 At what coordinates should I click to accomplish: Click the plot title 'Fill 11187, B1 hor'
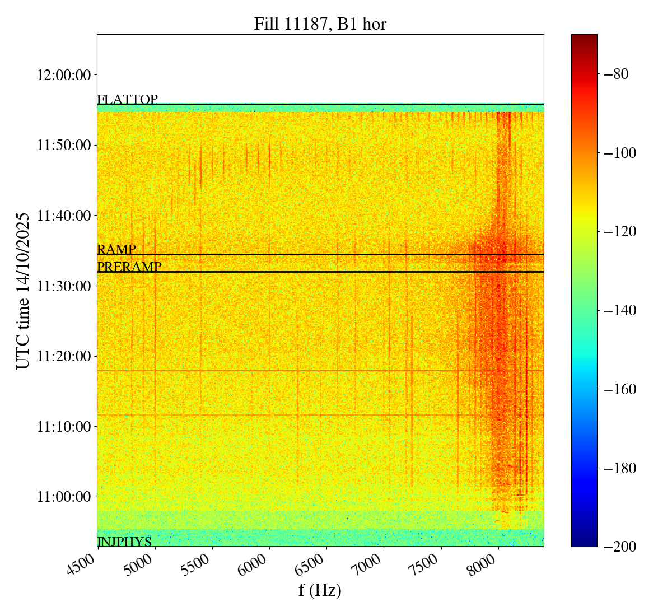(320, 24)
